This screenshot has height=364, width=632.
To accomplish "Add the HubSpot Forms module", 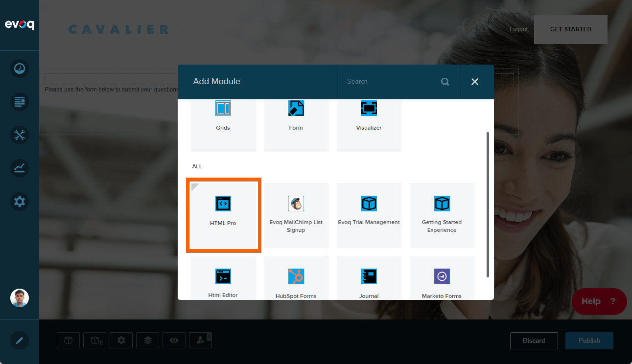I will pos(296,281).
